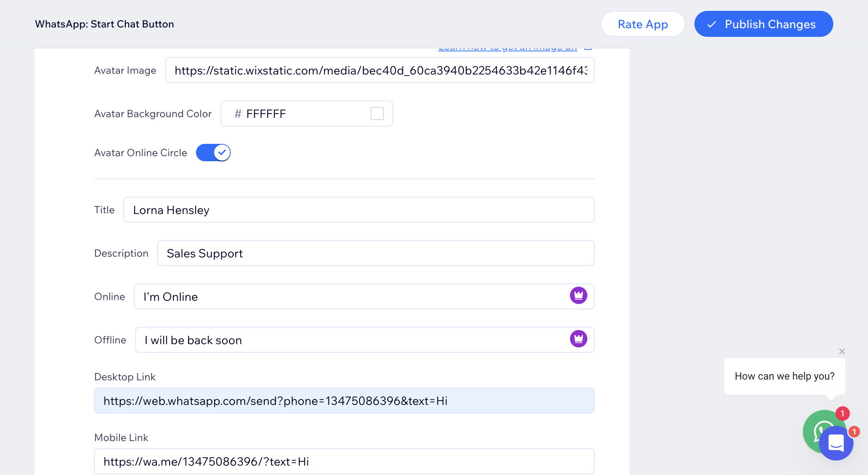The image size is (868, 475).
Task: Open the white avatar background color swatch
Action: point(377,114)
